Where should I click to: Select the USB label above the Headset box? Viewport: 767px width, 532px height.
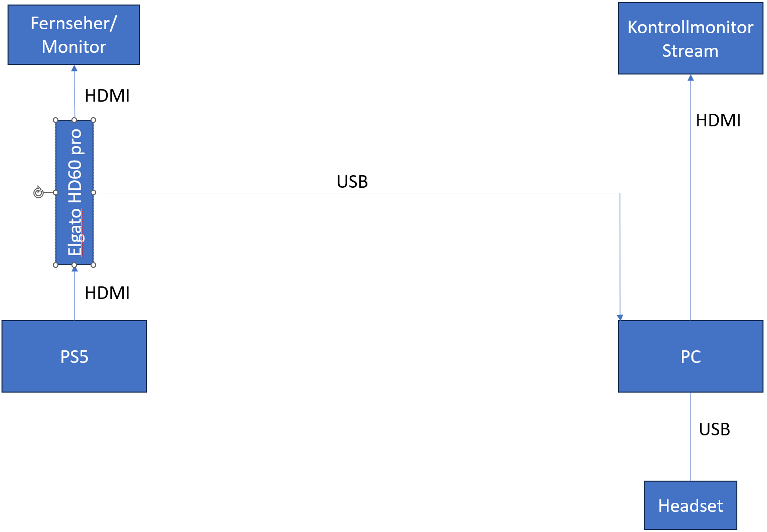click(714, 429)
